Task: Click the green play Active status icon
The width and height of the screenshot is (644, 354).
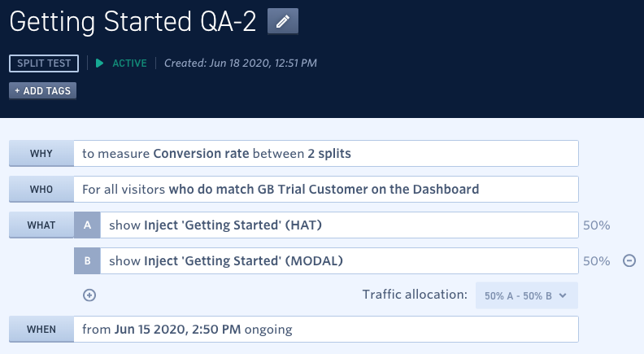Action: point(99,63)
